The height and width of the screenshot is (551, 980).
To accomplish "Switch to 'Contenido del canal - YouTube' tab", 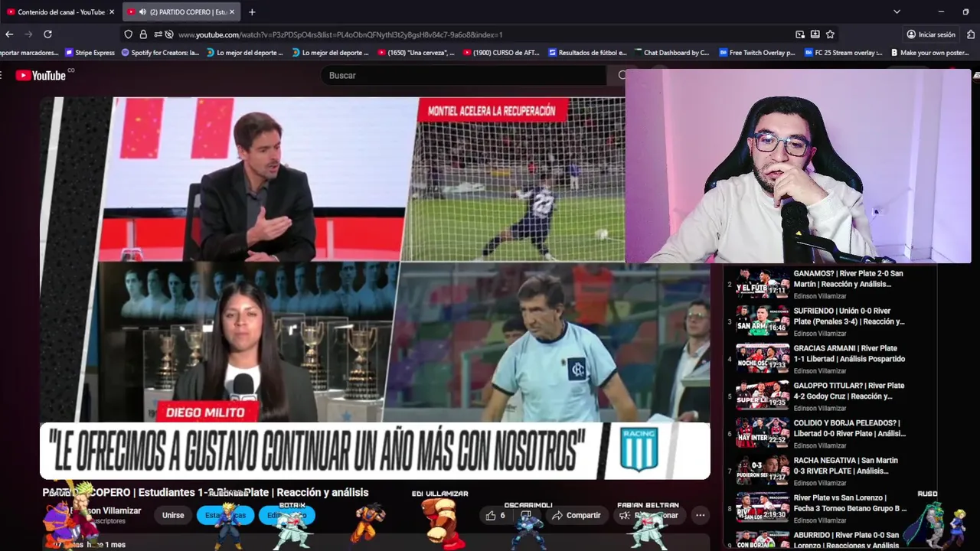I will (60, 12).
